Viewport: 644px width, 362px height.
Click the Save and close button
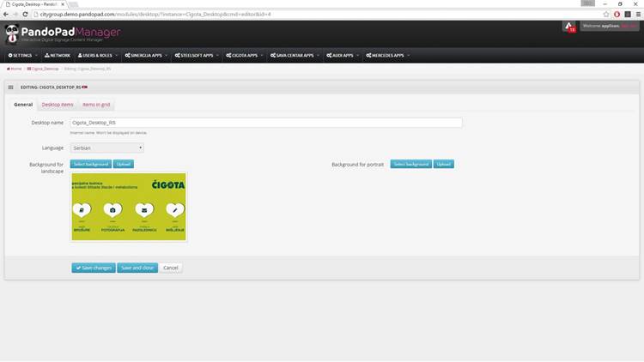point(137,268)
